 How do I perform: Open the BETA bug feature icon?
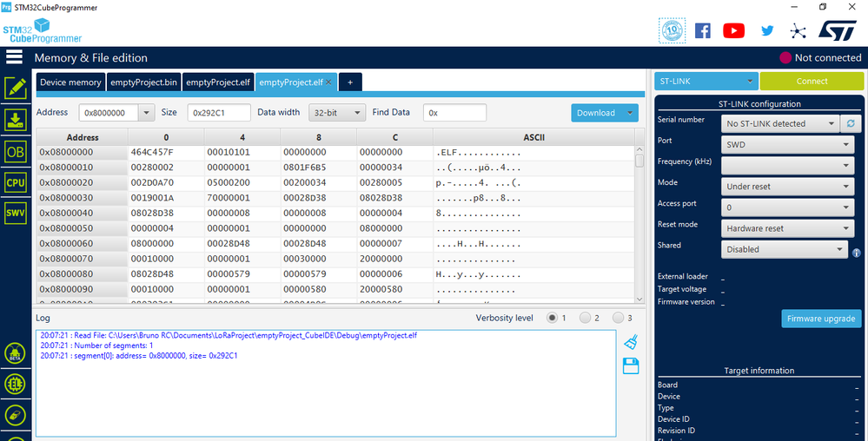pos(15,353)
